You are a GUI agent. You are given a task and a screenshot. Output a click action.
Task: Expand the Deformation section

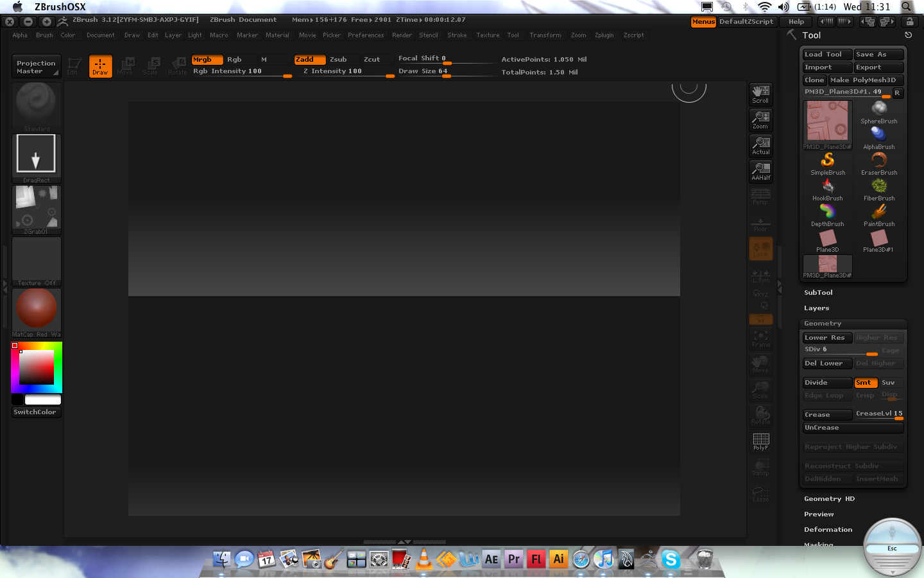click(x=828, y=530)
